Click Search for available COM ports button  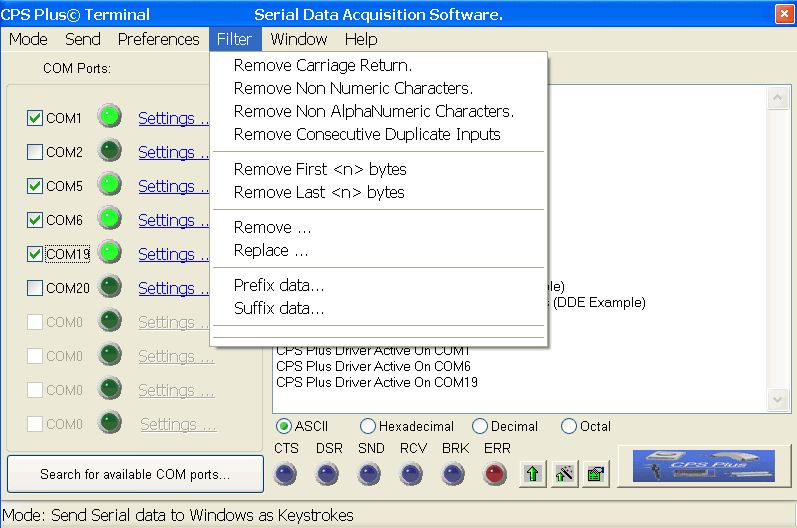135,474
